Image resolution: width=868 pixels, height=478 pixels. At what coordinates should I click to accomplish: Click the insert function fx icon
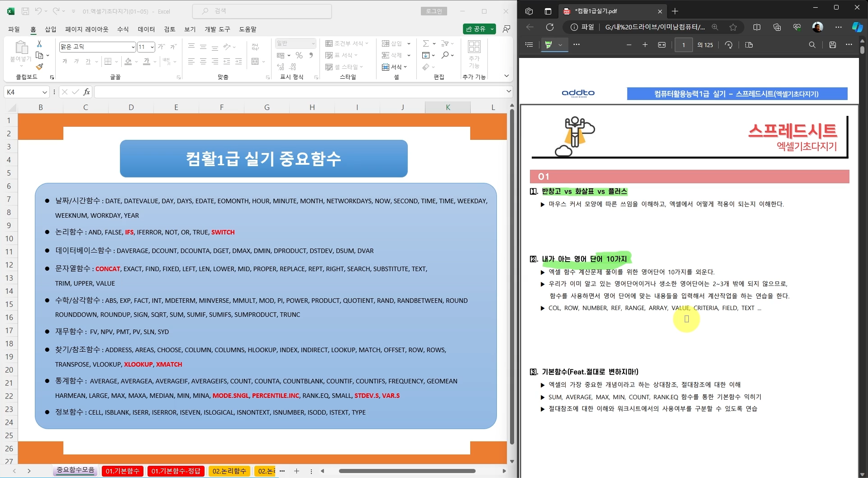click(x=86, y=92)
